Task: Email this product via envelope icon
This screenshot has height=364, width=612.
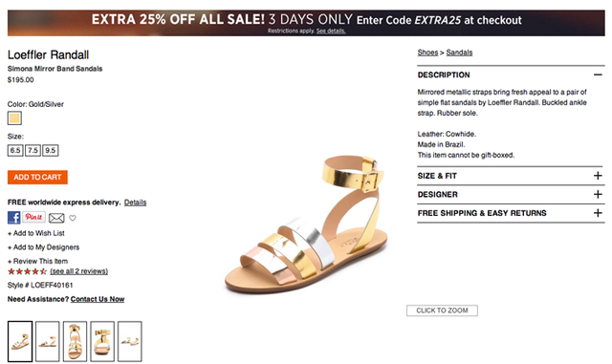Action: tap(56, 218)
